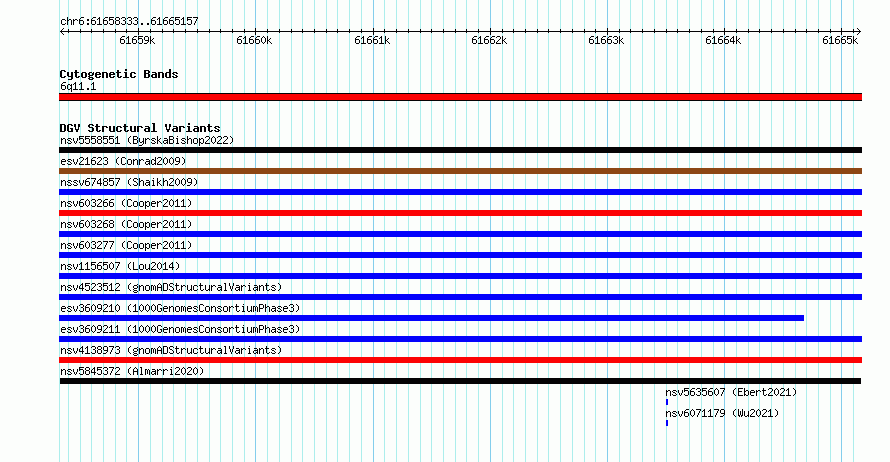Image resolution: width=890 pixels, height=462 pixels.
Task: Click the 61662k ruler label
Action: pos(489,40)
